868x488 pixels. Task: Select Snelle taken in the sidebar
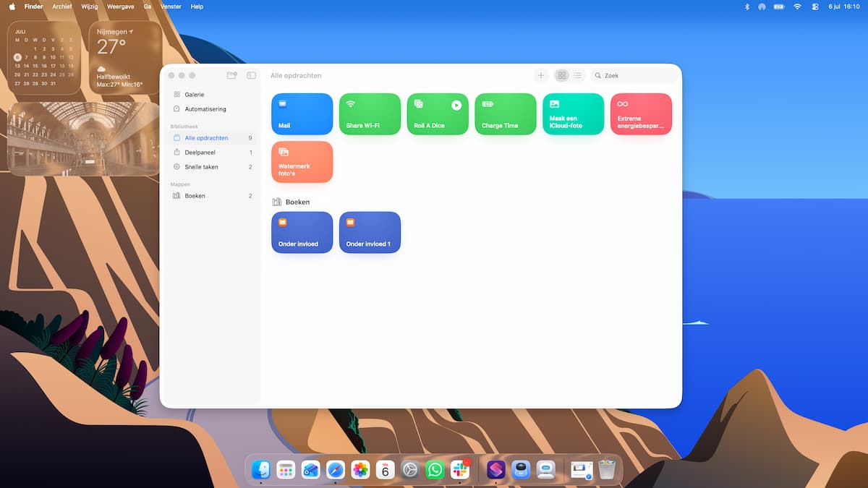pos(213,167)
